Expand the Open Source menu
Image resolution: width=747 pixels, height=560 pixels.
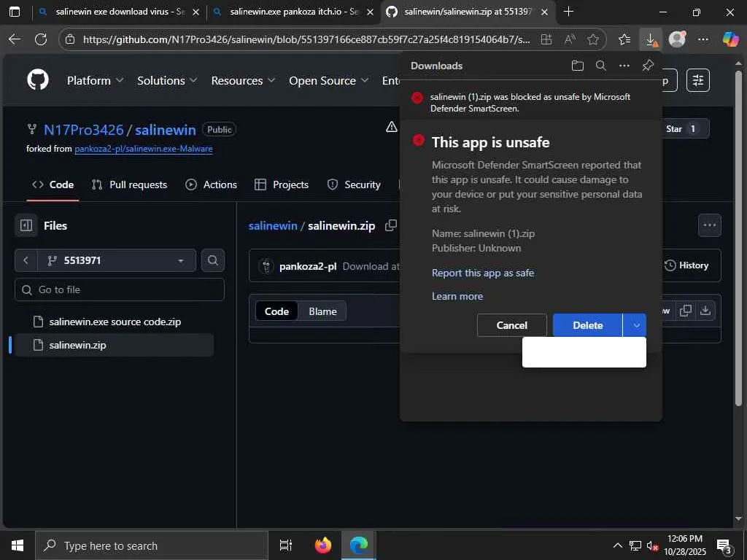point(328,80)
